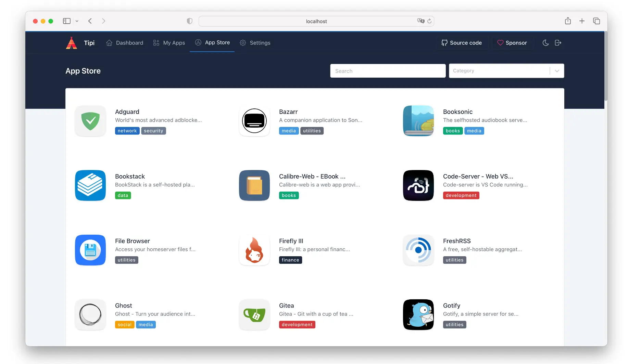This screenshot has height=364, width=628.
Task: Click the development tag on Code-Server
Action: point(461,196)
